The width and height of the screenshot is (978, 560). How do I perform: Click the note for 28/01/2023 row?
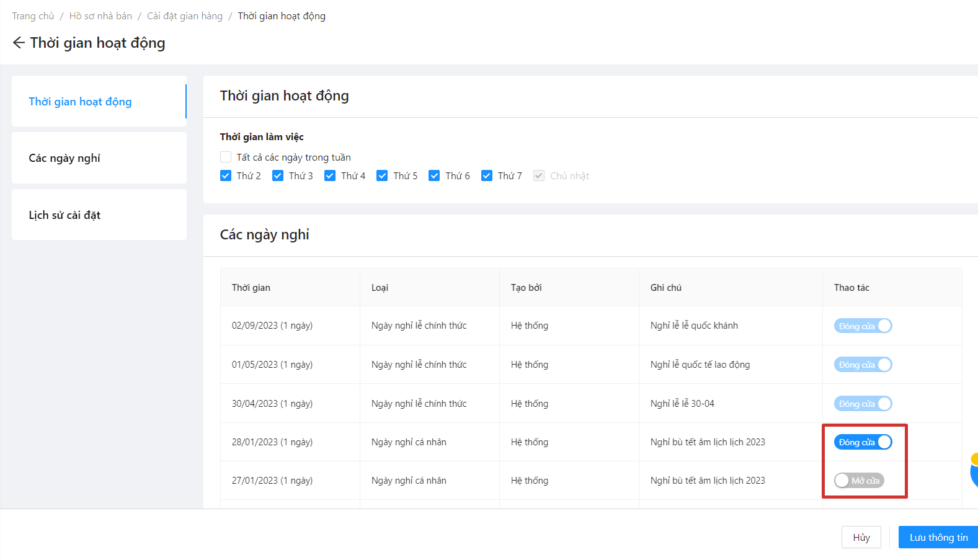tap(708, 442)
